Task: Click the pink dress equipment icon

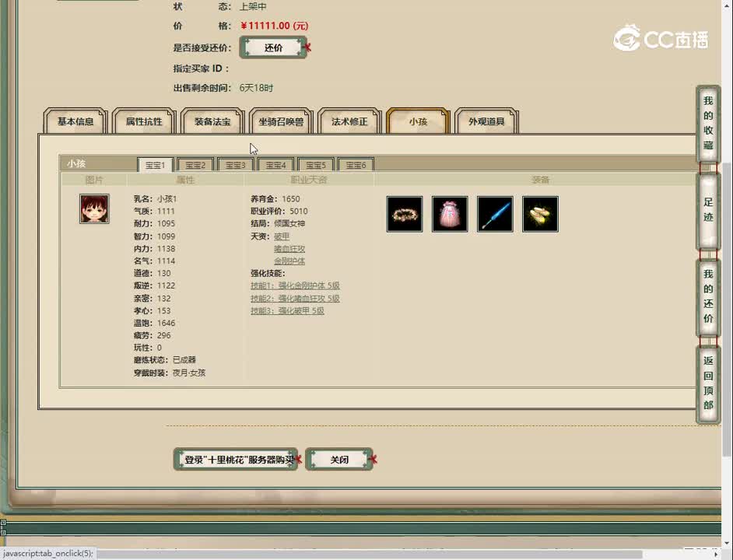Action: [450, 214]
